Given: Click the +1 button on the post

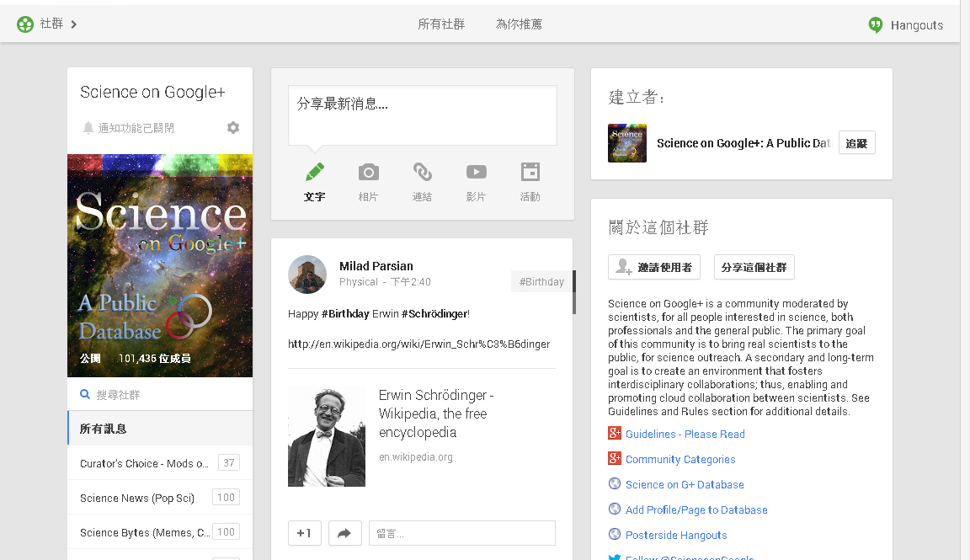Looking at the screenshot, I should click(304, 533).
